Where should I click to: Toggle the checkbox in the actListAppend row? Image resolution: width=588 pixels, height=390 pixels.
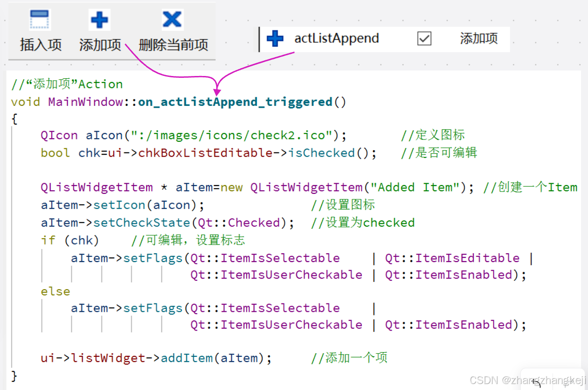click(x=424, y=39)
